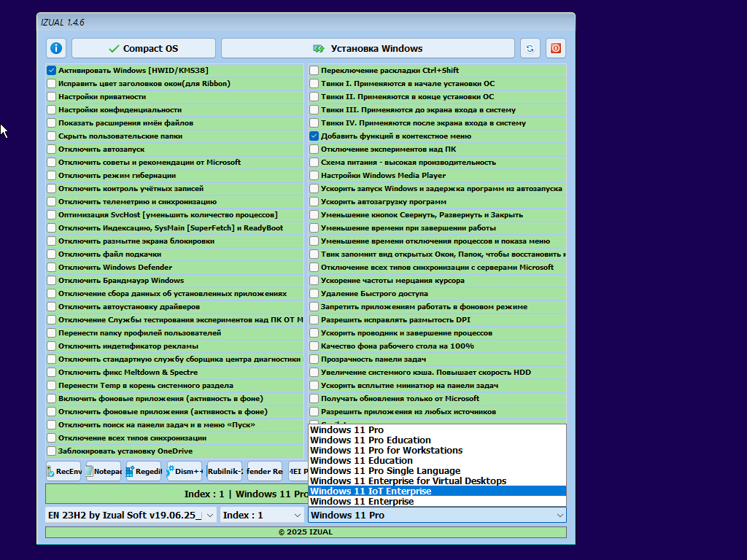Check Заблокировать установку OneDrive
This screenshot has width=747, height=560.
pos(52,451)
